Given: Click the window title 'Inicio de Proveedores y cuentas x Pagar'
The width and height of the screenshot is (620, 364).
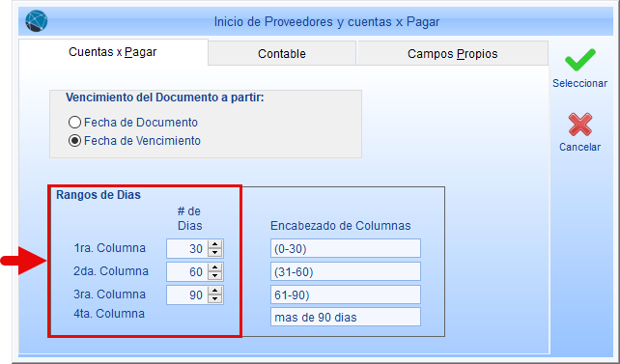Looking at the screenshot, I should [326, 22].
